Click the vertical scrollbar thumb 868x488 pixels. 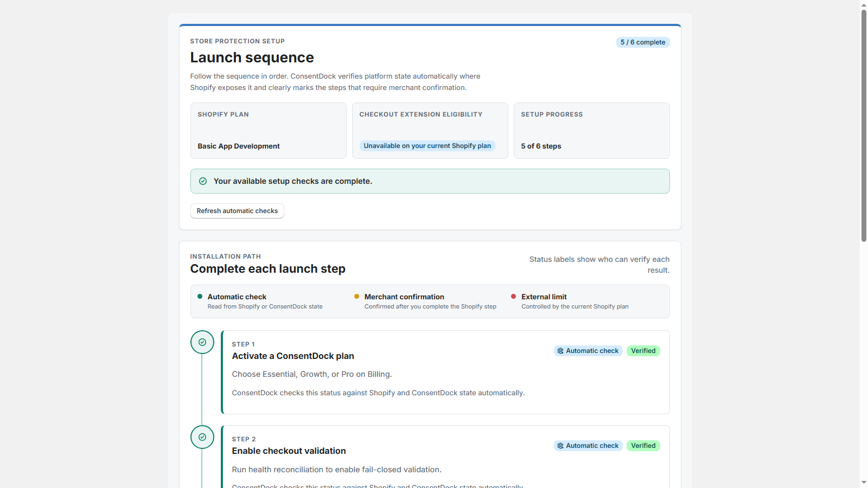click(x=864, y=125)
